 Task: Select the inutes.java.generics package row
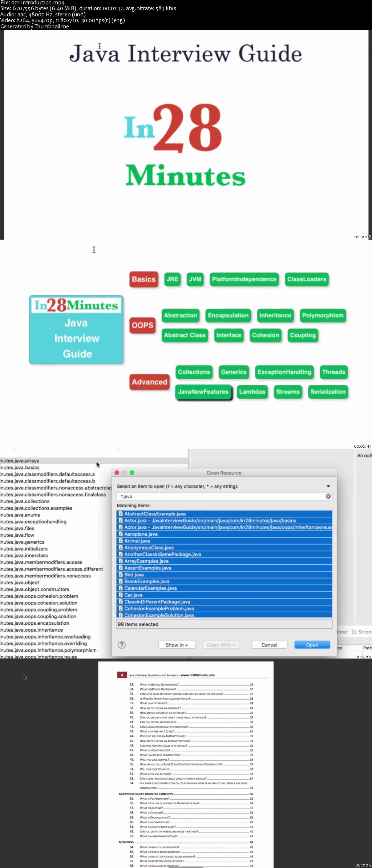22,542
